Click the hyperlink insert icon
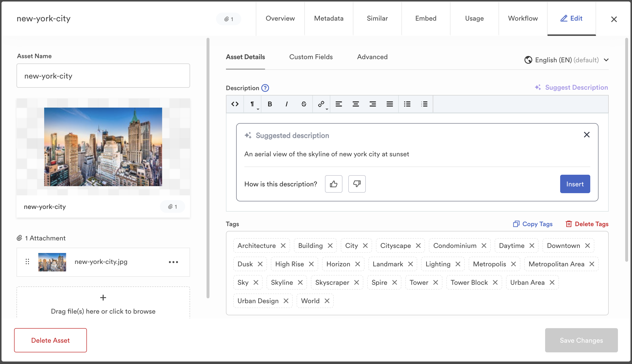Image resolution: width=632 pixels, height=364 pixels. pyautogui.click(x=321, y=104)
